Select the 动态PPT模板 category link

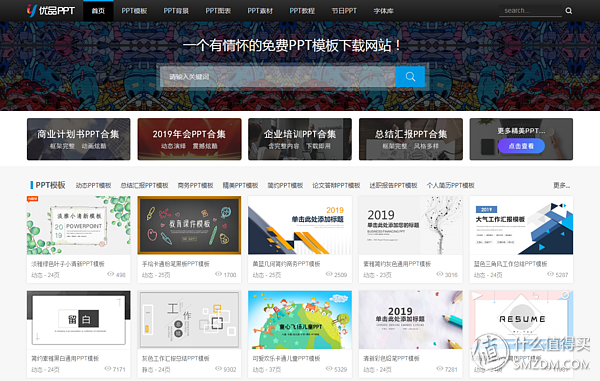[93, 186]
